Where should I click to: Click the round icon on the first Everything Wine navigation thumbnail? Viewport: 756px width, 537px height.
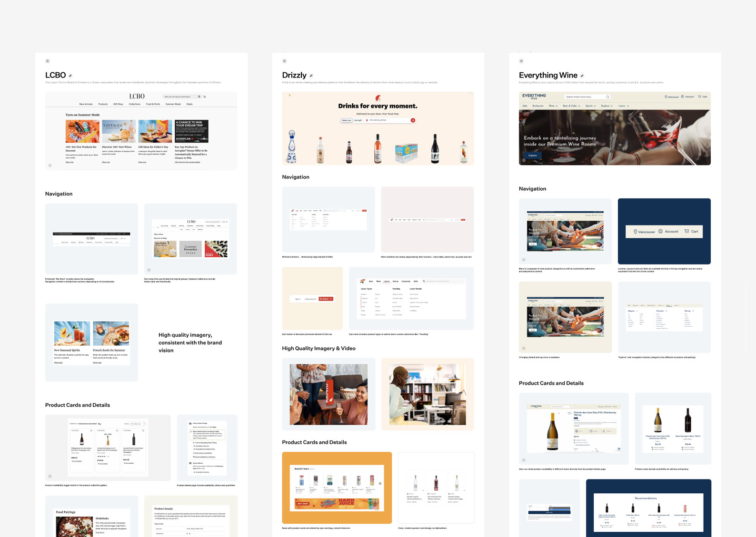(x=524, y=260)
